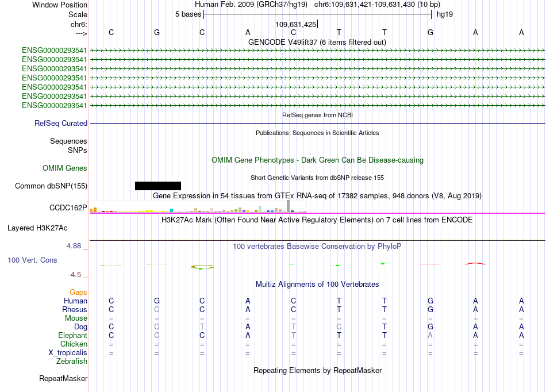The height and width of the screenshot is (392, 546).
Task: Click the 100 Vert. Cons label
Action: click(32, 260)
